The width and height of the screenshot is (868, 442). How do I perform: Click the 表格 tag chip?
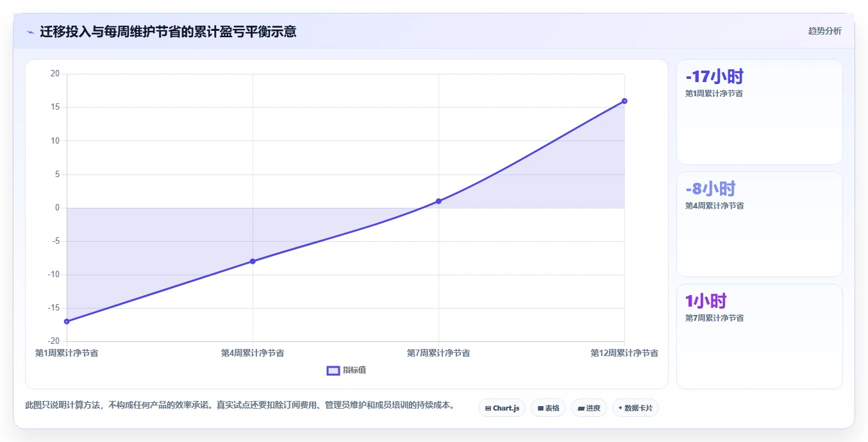point(548,408)
